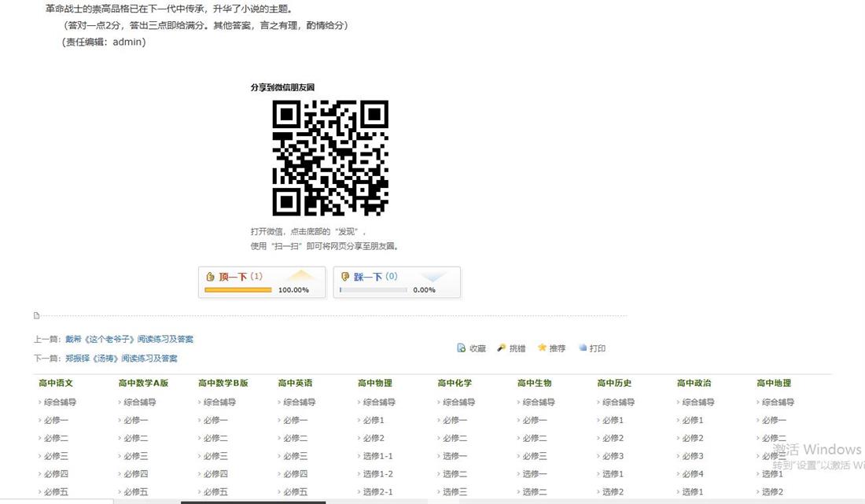Select 必修五 under 高中语文

(x=56, y=492)
